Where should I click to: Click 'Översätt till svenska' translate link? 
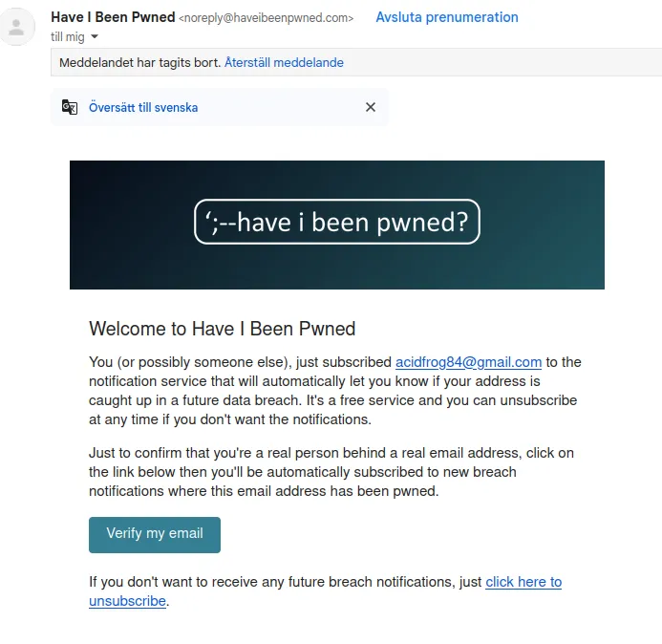click(x=143, y=108)
